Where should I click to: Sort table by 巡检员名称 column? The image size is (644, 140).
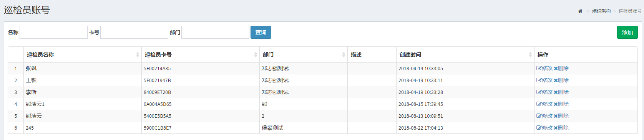click(82, 54)
